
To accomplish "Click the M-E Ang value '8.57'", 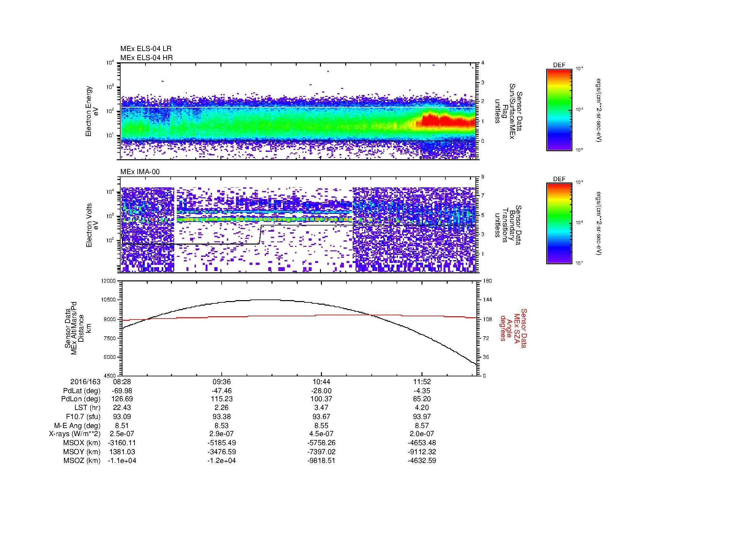I will coord(422,425).
